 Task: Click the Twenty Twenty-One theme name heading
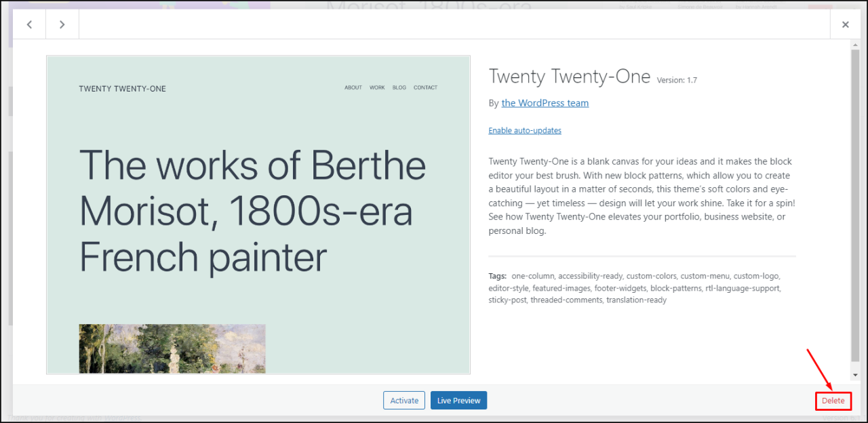569,77
